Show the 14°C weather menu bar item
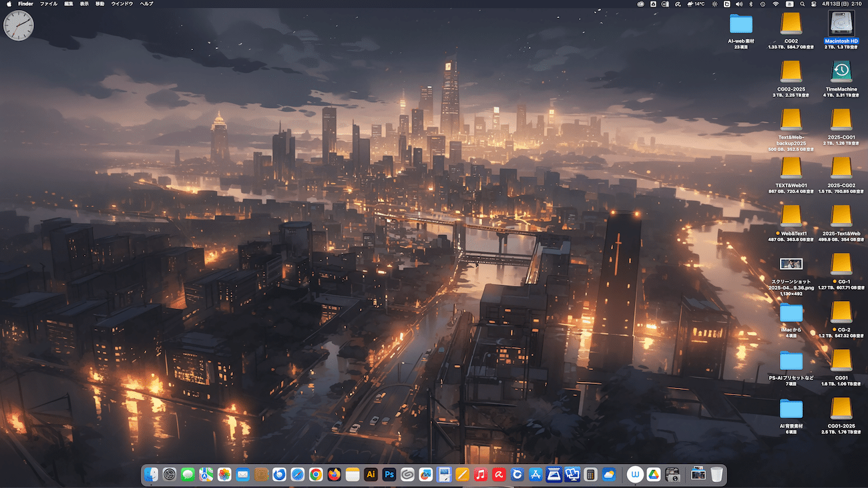The width and height of the screenshot is (868, 488). click(696, 4)
